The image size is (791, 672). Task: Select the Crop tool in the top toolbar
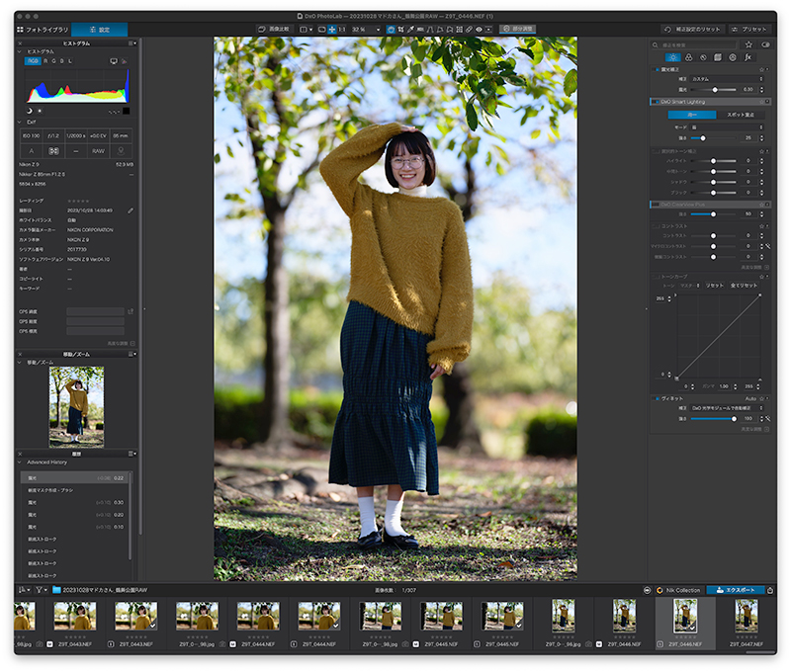(x=401, y=30)
